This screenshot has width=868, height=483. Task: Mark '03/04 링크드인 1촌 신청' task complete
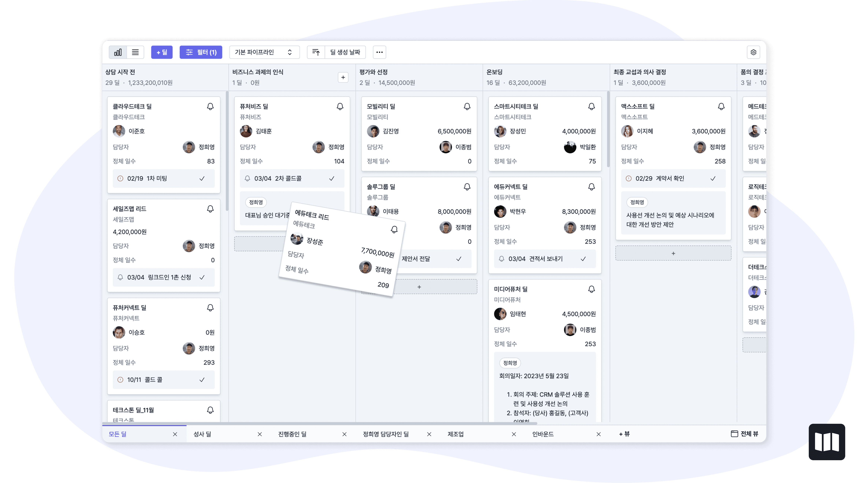(202, 277)
